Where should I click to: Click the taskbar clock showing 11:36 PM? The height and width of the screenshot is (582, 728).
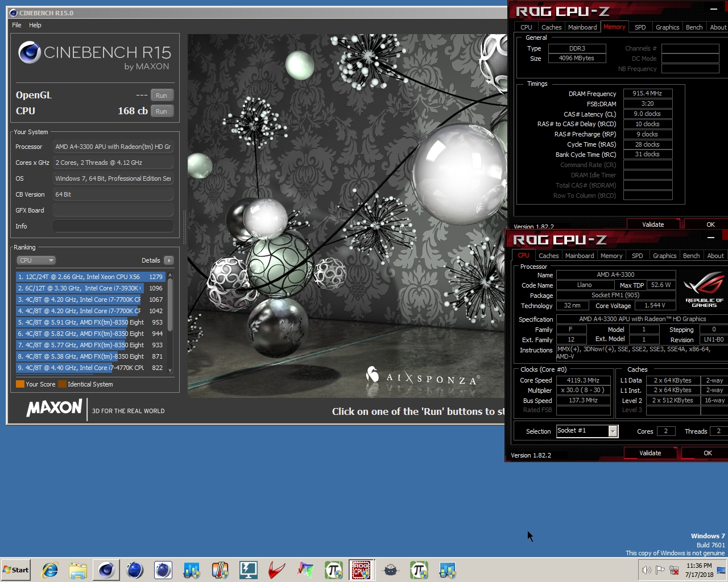pyautogui.click(x=699, y=570)
